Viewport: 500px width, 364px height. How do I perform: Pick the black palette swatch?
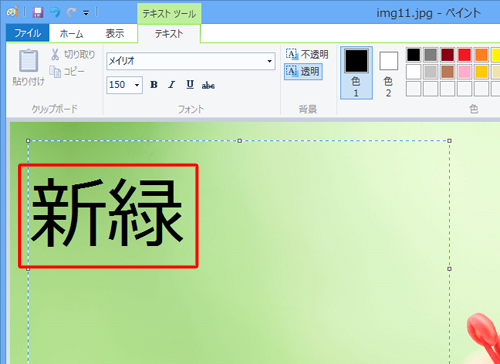414,55
